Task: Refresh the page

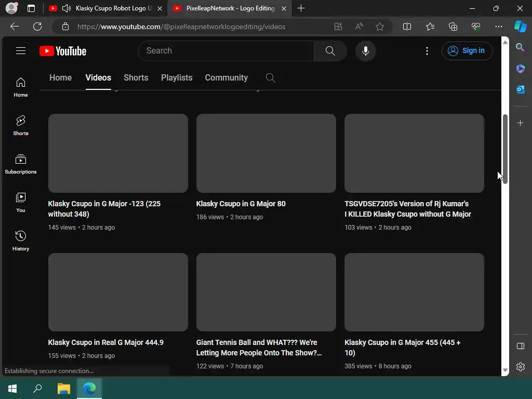Action: point(37,26)
